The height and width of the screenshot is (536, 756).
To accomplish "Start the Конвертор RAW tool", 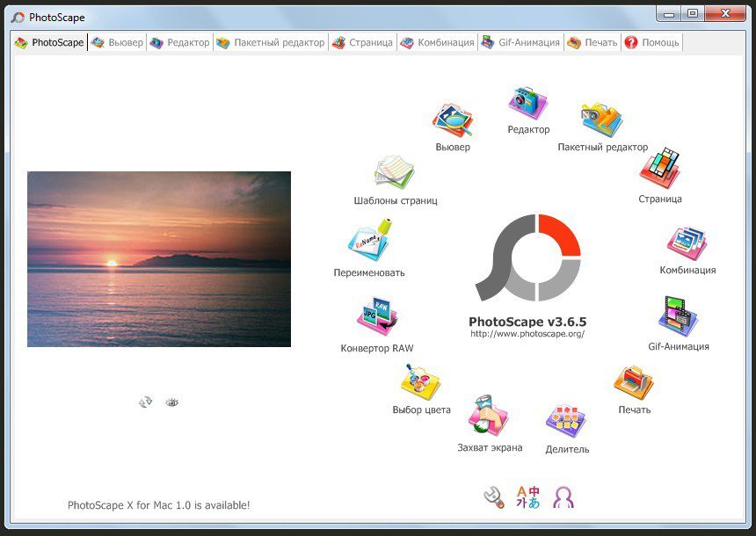I will pyautogui.click(x=377, y=316).
